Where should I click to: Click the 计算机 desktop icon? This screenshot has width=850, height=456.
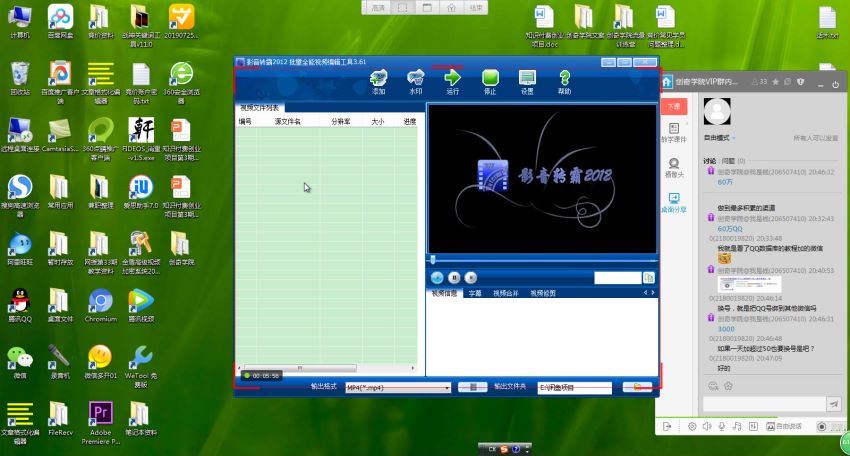tap(20, 22)
